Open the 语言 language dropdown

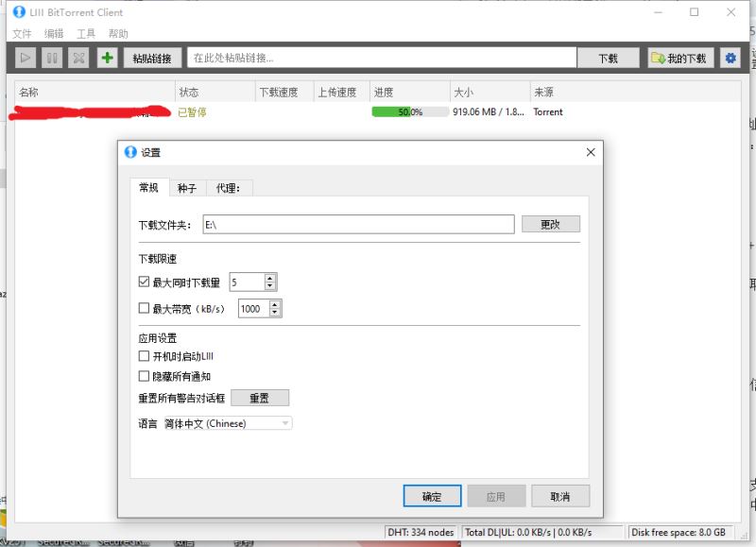click(228, 423)
